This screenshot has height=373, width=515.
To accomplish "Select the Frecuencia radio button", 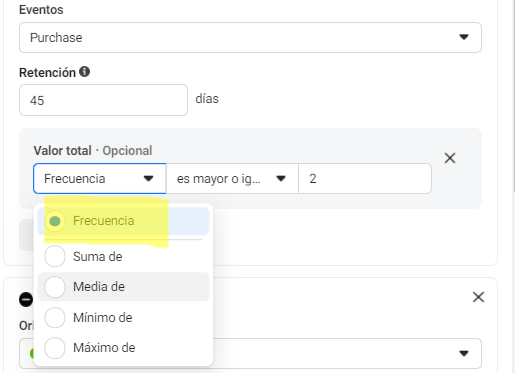I will pos(55,221).
